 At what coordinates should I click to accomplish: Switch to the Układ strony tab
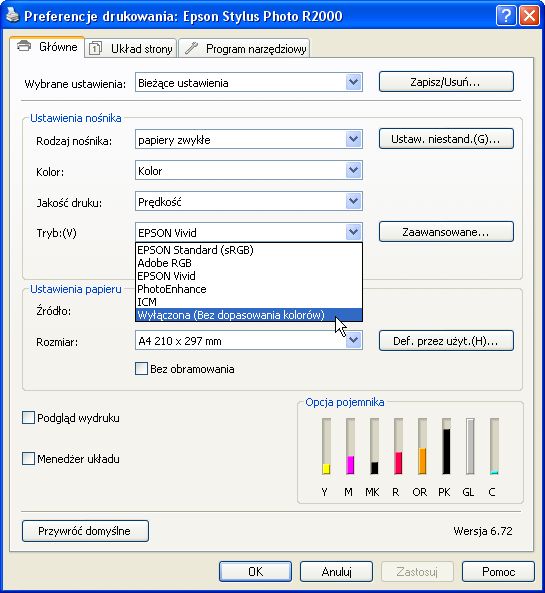131,48
